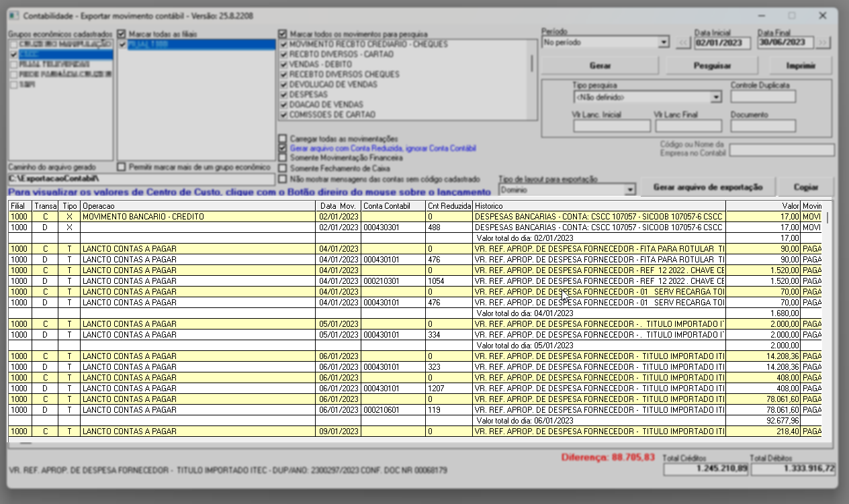Check 'Carregar todas as movimentações'

pyautogui.click(x=283, y=139)
